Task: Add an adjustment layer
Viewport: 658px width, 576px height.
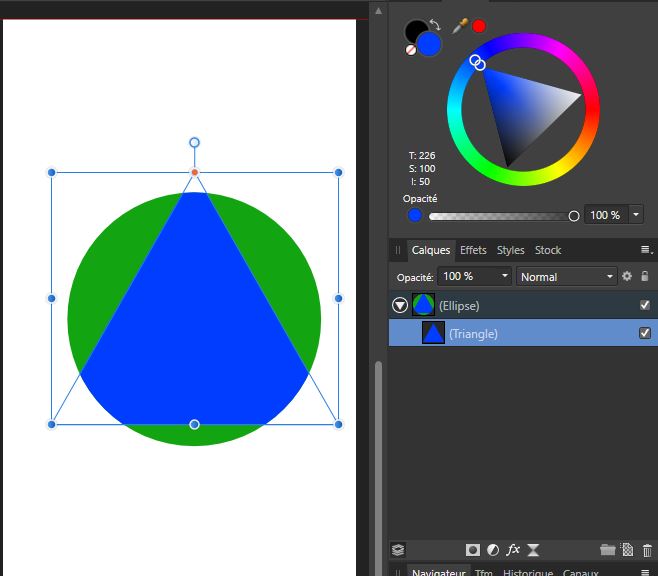Action: pos(493,550)
